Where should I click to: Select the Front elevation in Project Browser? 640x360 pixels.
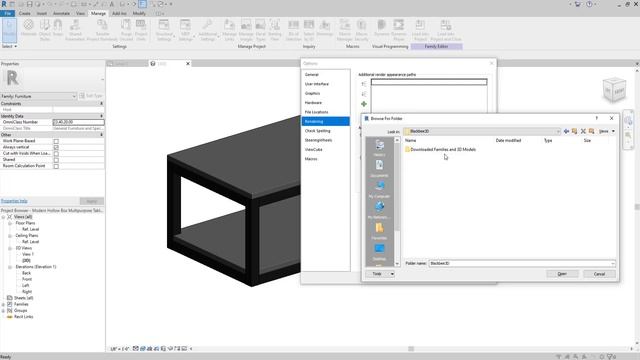click(27, 279)
